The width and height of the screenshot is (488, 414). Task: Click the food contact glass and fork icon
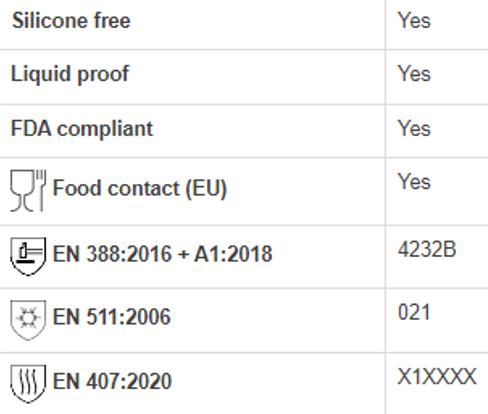coord(28,191)
